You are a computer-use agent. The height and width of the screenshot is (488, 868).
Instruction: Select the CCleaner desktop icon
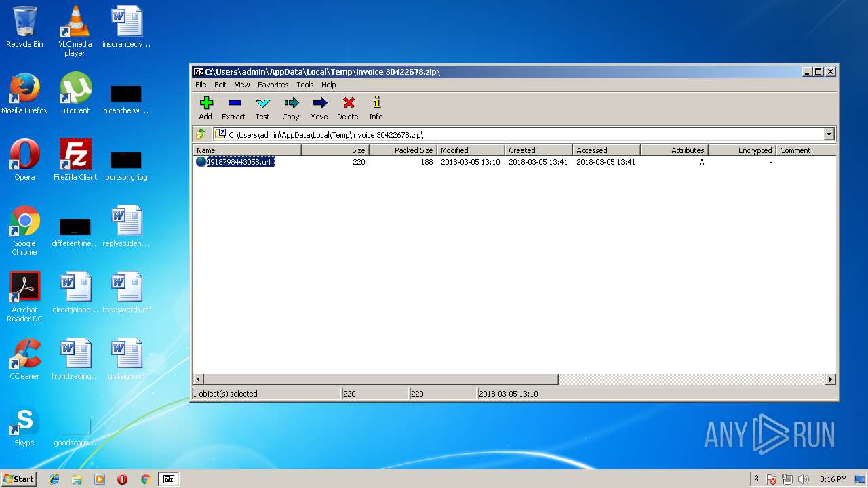click(24, 359)
